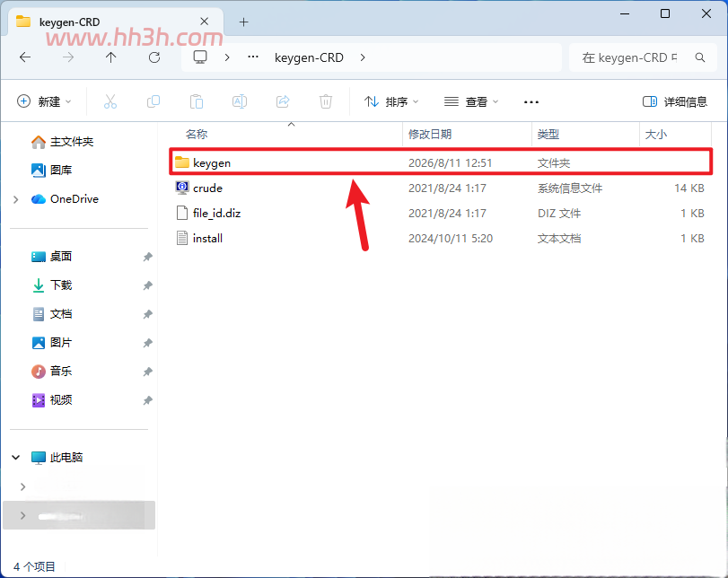Open the 排序 sort dropdown
Image resolution: width=728 pixels, height=578 pixels.
(x=391, y=101)
